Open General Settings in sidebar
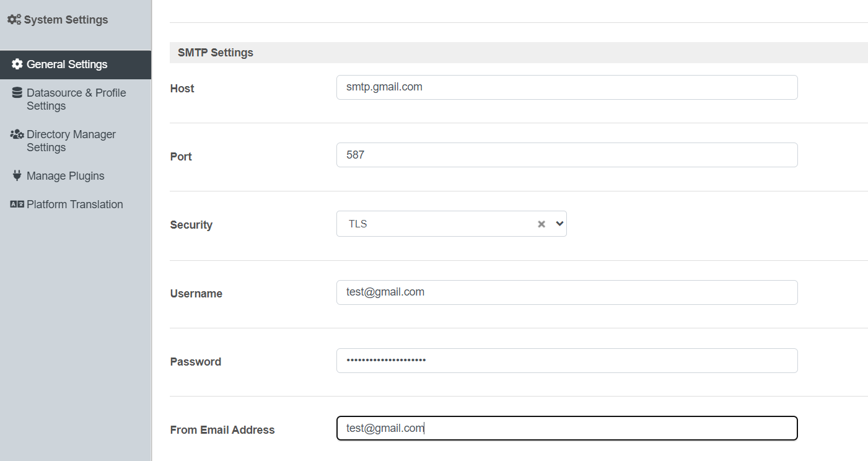The width and height of the screenshot is (868, 461). (x=76, y=64)
